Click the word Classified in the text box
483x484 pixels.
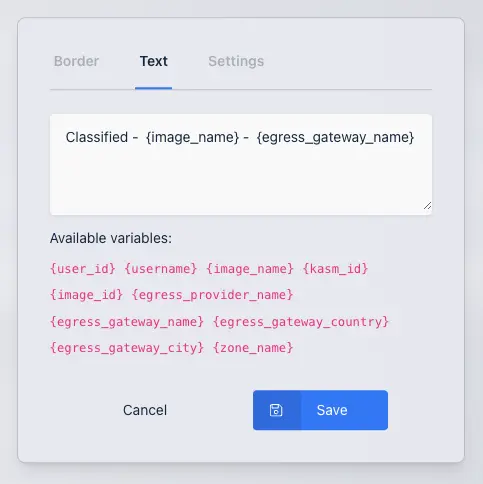click(97, 137)
